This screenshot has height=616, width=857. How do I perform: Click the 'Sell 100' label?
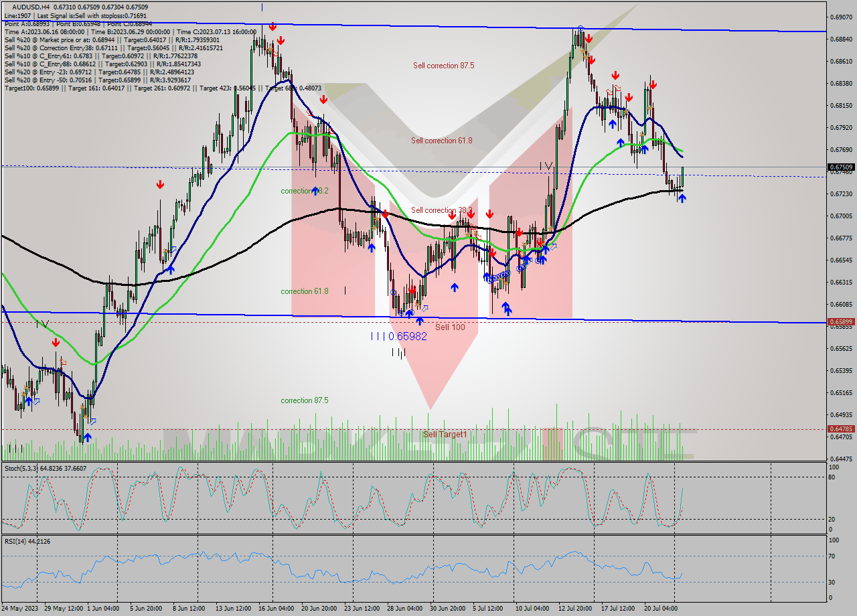[450, 327]
